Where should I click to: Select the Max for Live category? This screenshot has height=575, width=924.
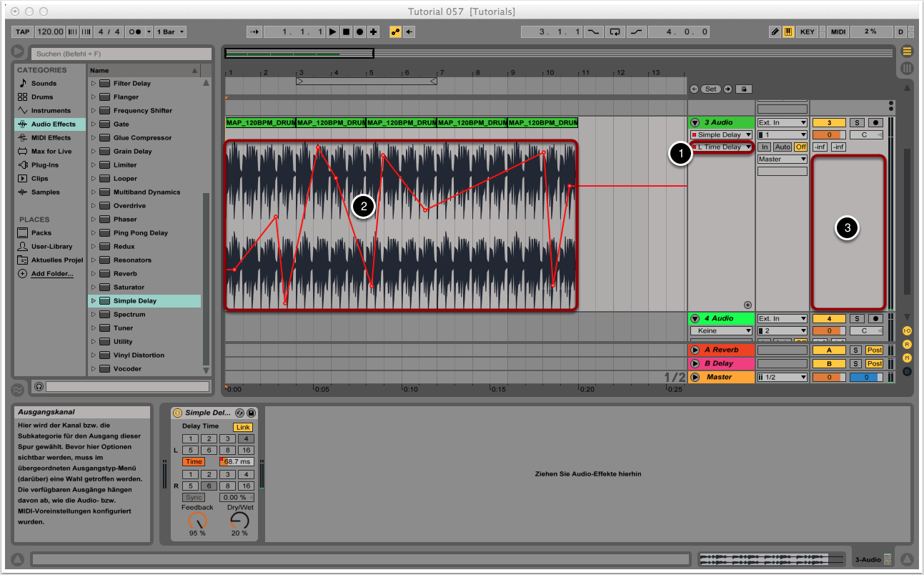[51, 152]
